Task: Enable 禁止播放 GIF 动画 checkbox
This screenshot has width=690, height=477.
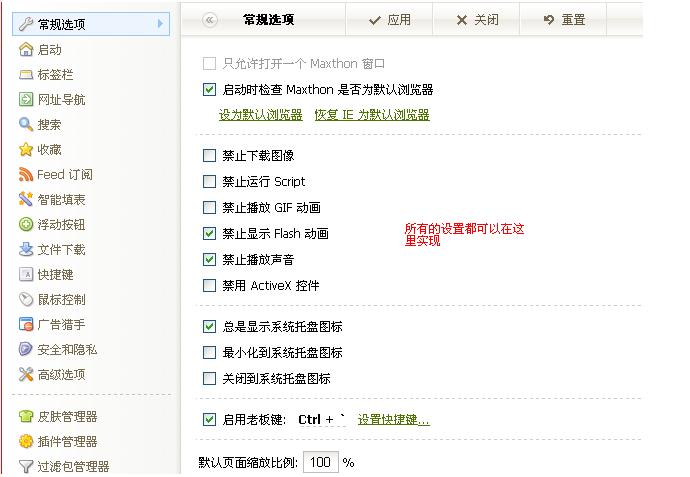Action: (209, 207)
